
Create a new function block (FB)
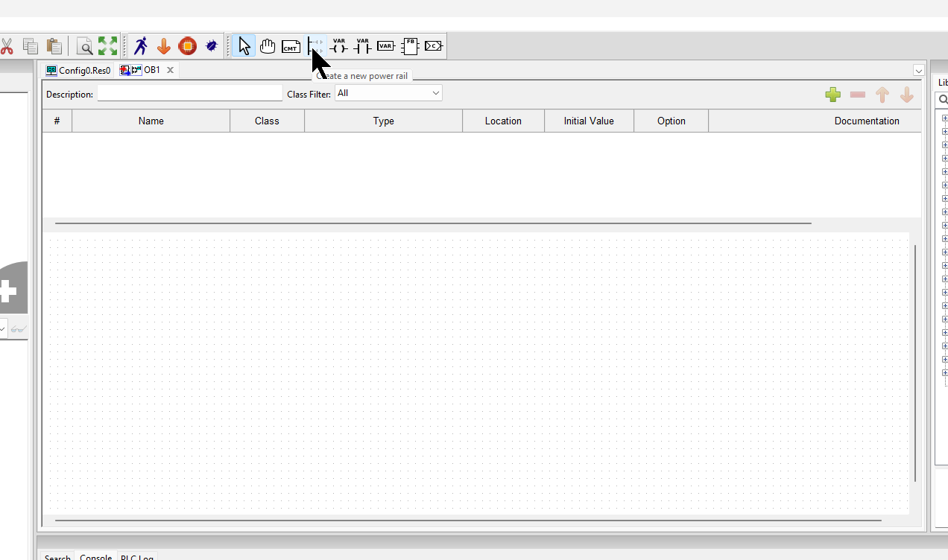point(410,46)
